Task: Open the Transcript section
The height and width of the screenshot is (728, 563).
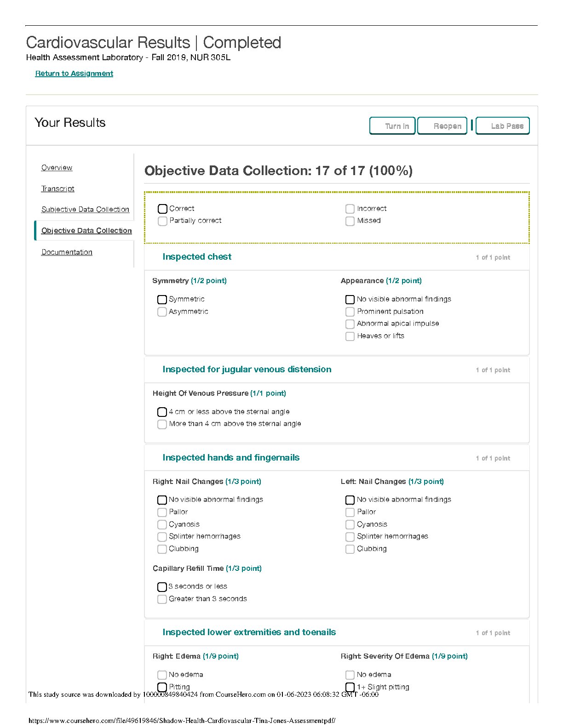Action: tap(58, 189)
